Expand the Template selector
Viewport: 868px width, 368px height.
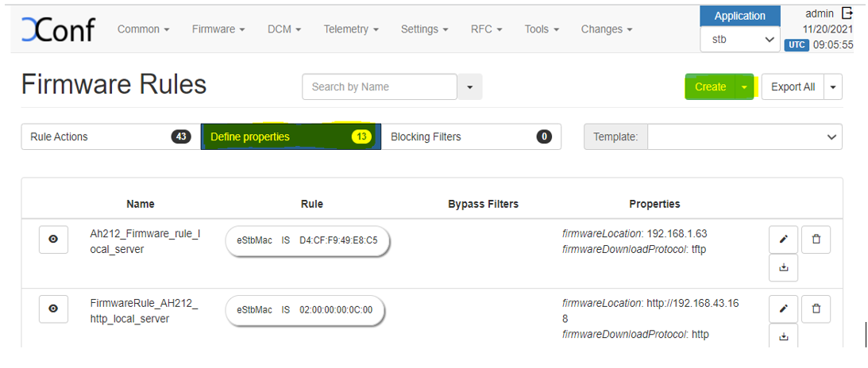(x=744, y=137)
